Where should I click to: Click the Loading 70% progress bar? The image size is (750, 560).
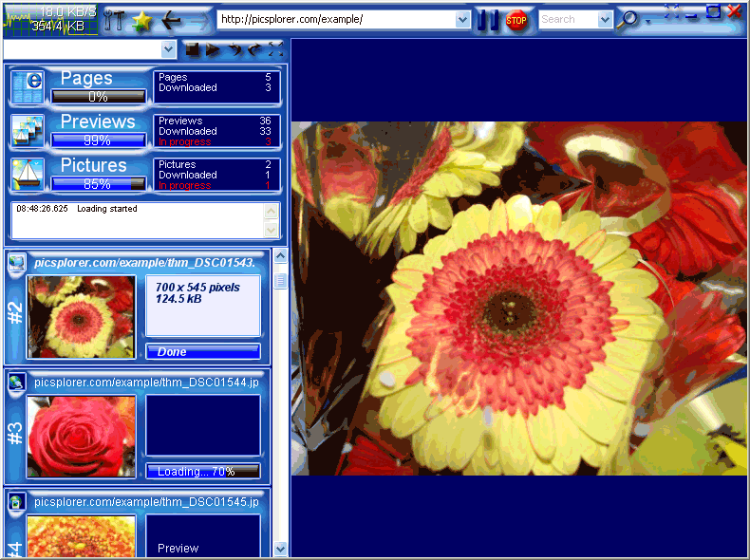[x=202, y=472]
